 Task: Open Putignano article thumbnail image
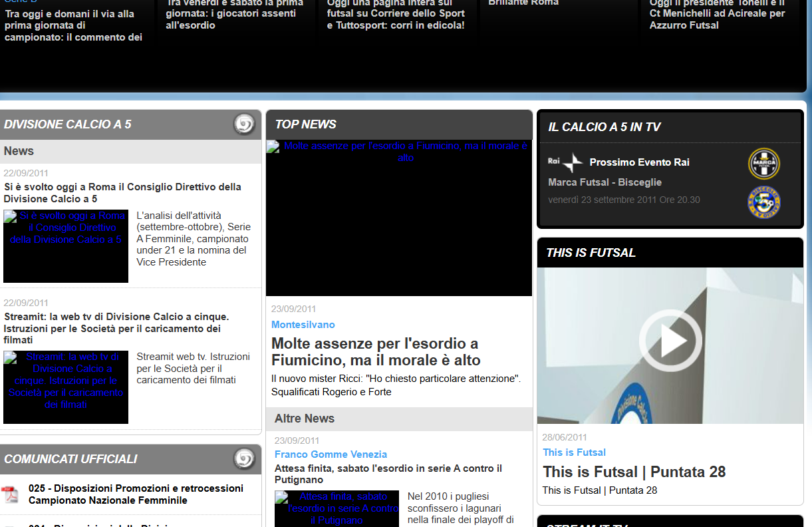point(337,508)
